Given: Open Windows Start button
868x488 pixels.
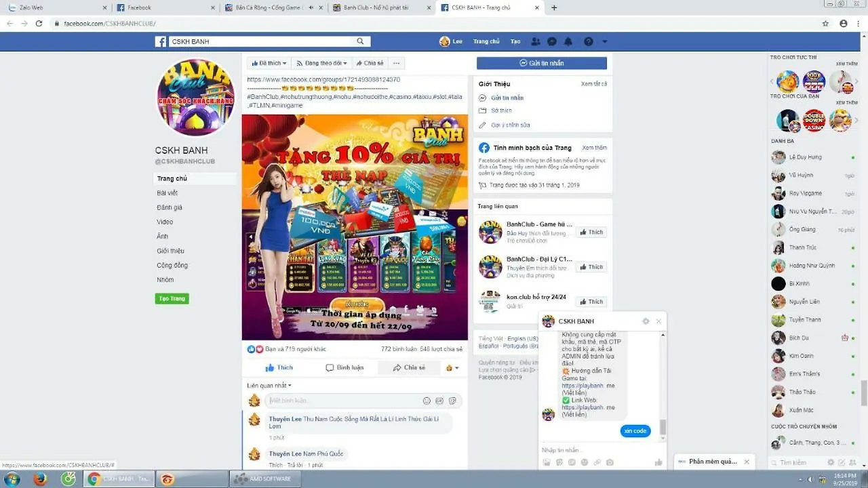Looking at the screenshot, I should pyautogui.click(x=12, y=479).
